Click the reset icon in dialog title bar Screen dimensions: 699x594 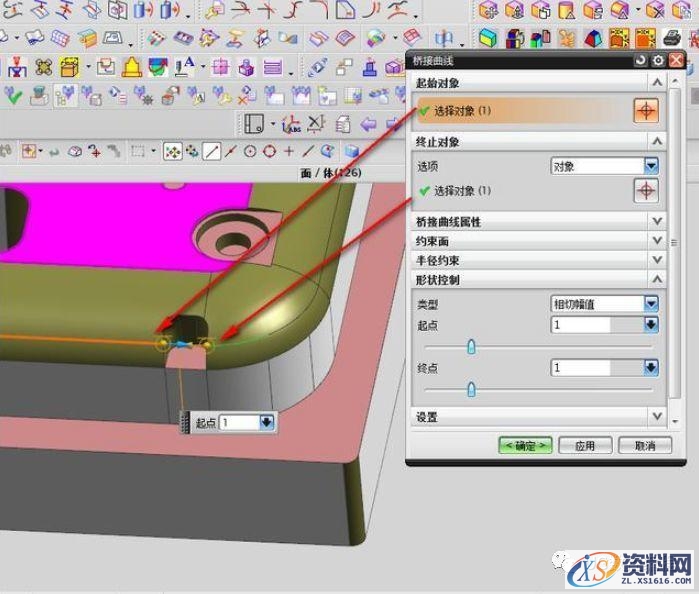click(641, 61)
